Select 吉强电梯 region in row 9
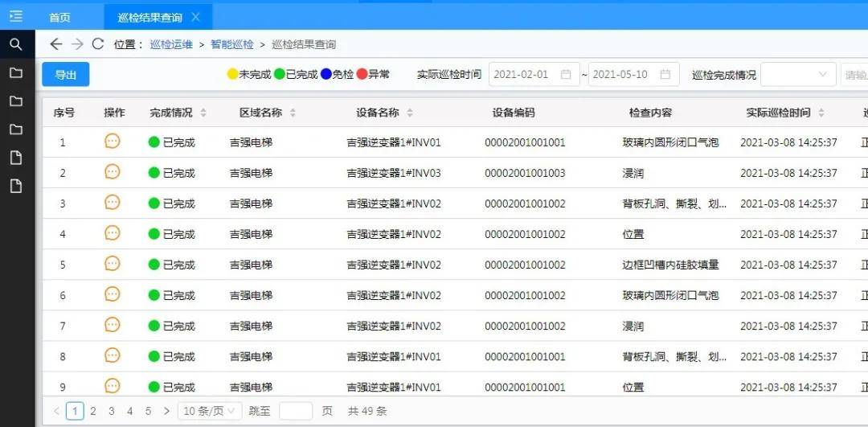This screenshot has width=868, height=427. click(251, 387)
